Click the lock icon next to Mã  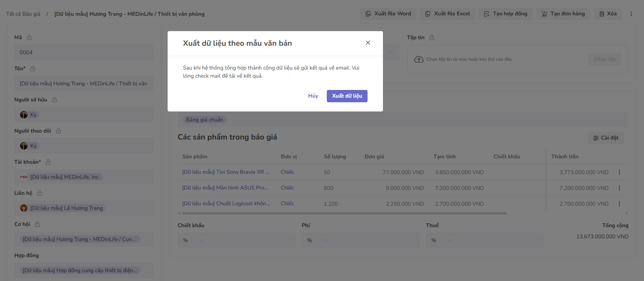29,37
